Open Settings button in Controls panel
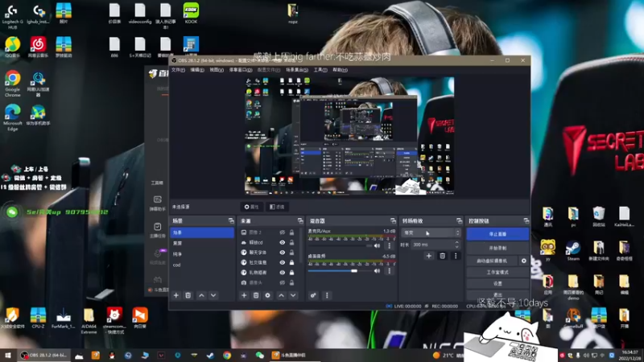644x362 pixels. point(497,284)
